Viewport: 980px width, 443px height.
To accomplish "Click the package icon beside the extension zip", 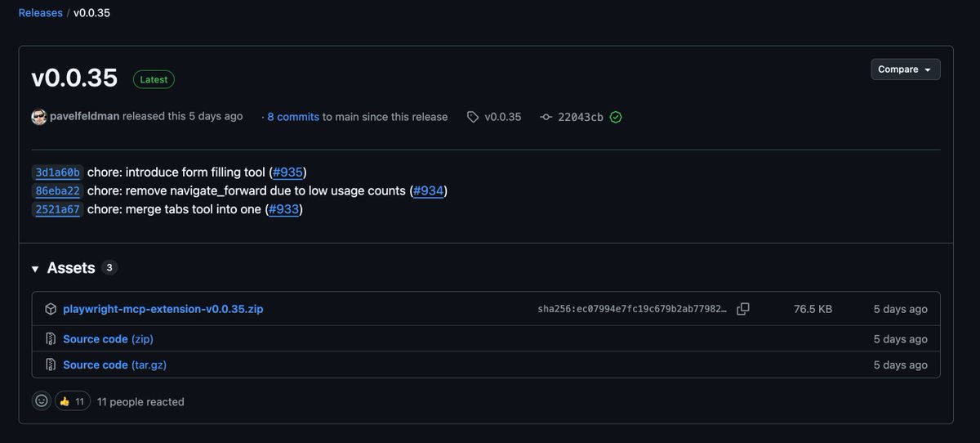I will pyautogui.click(x=51, y=309).
